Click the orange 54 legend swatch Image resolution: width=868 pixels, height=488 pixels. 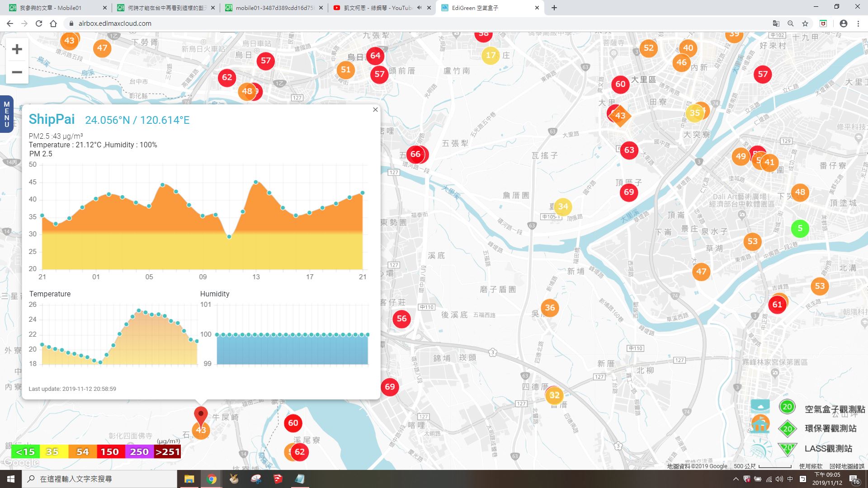click(x=82, y=452)
